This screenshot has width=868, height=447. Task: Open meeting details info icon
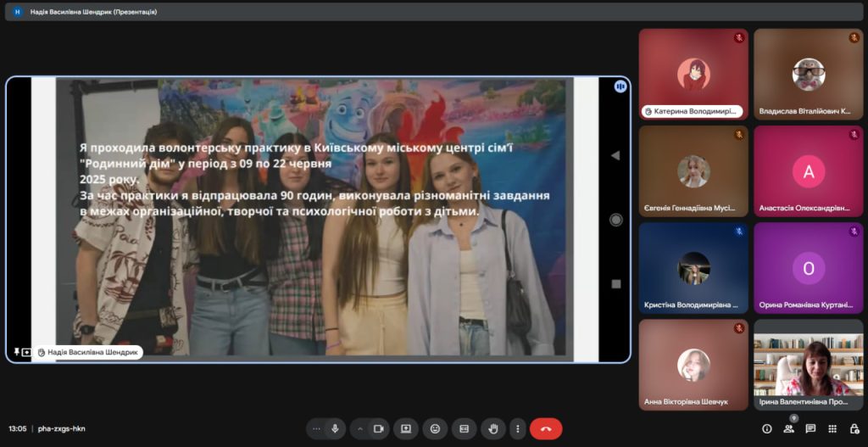point(767,429)
